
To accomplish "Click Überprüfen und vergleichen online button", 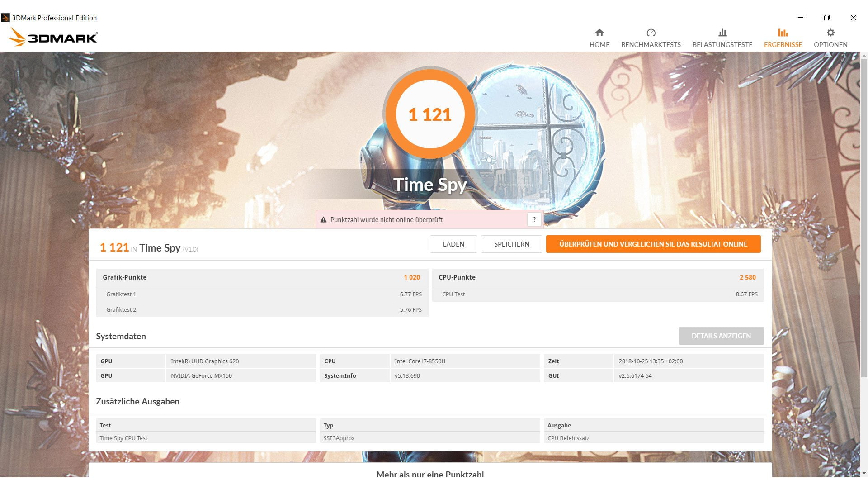I will pos(653,244).
